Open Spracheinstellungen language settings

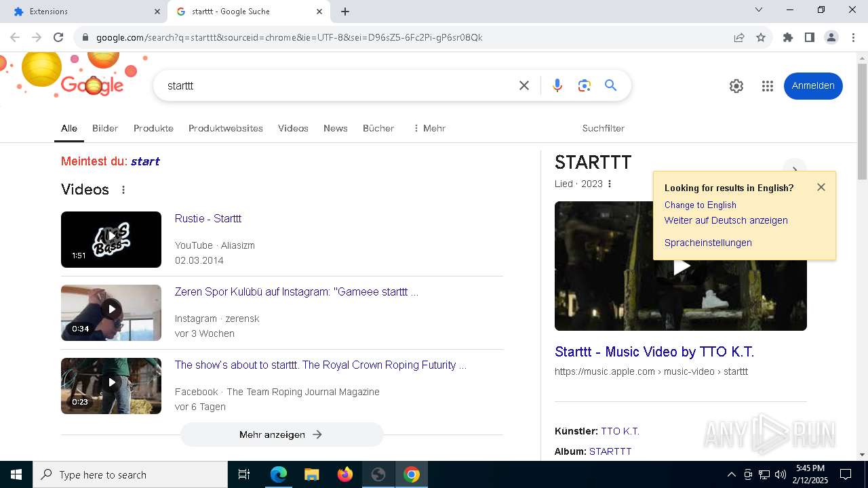708,243
